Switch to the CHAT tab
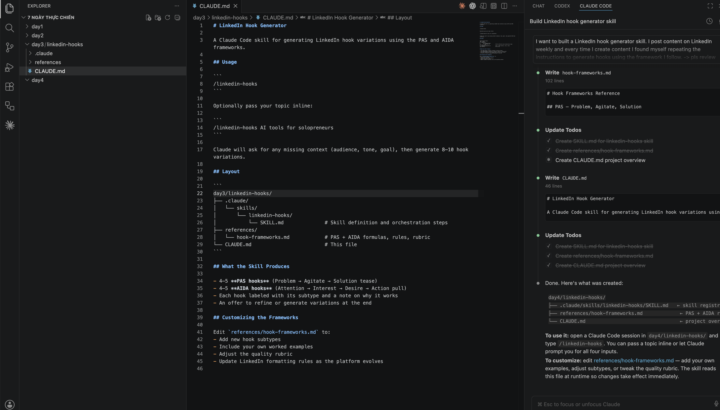 click(539, 6)
